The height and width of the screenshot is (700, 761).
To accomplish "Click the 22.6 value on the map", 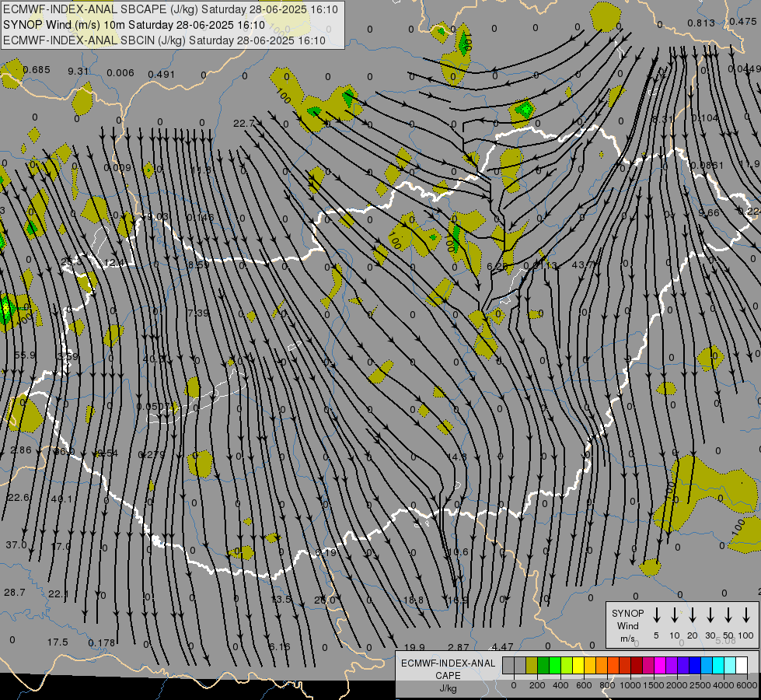I will (x=18, y=498).
